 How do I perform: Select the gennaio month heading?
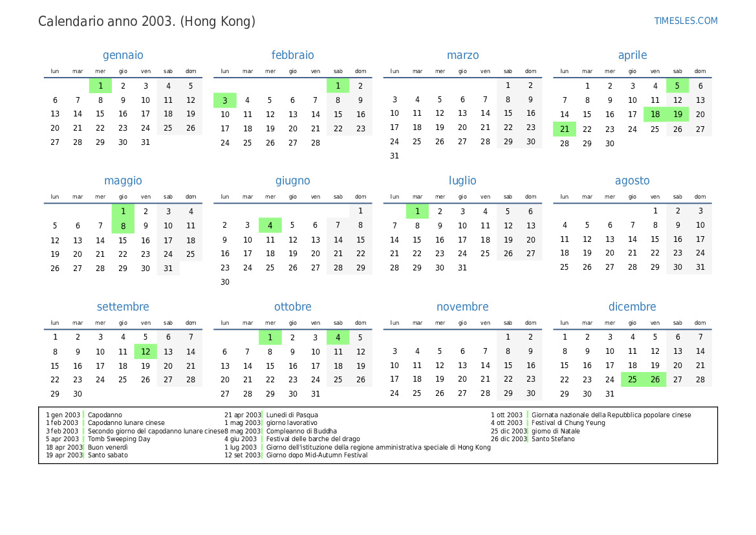click(123, 55)
